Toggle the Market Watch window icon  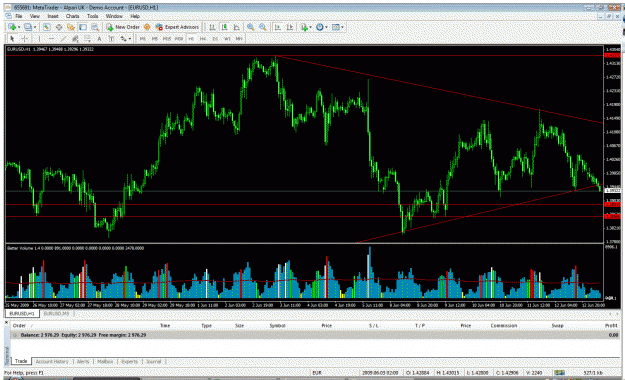coord(47,27)
